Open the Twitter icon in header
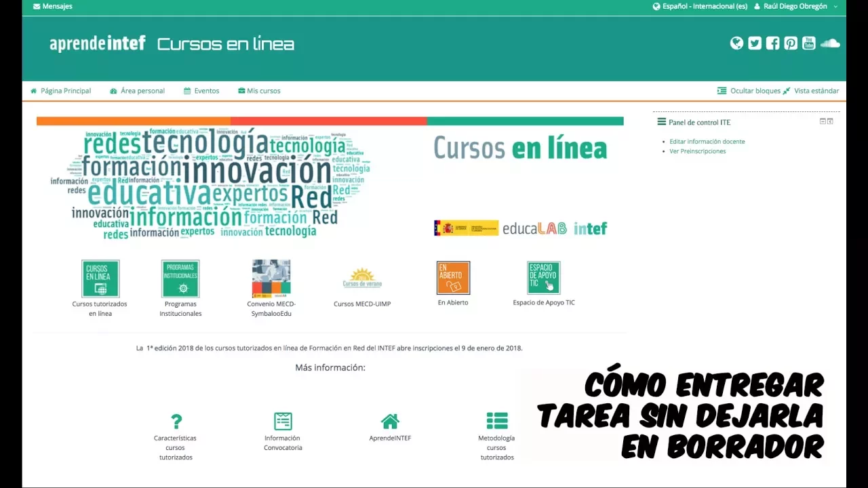 pyautogui.click(x=755, y=43)
